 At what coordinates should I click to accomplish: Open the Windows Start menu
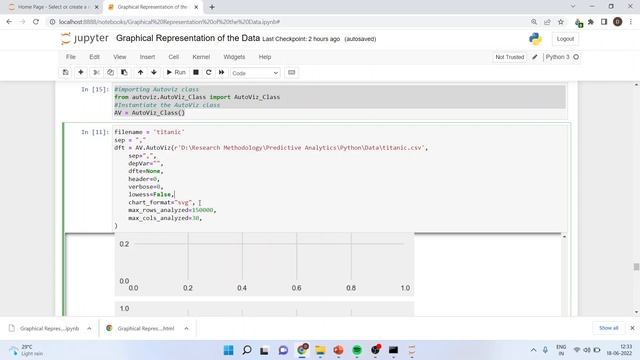[229, 350]
